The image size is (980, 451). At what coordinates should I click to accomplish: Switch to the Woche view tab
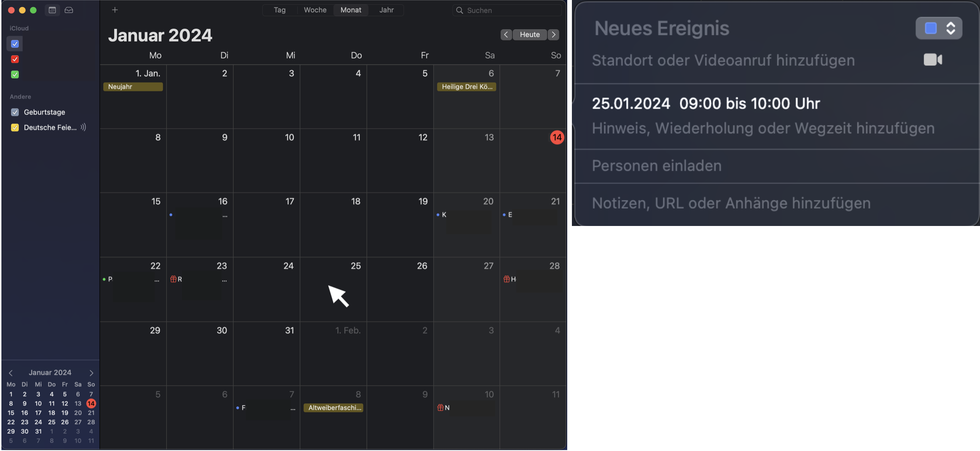tap(315, 10)
